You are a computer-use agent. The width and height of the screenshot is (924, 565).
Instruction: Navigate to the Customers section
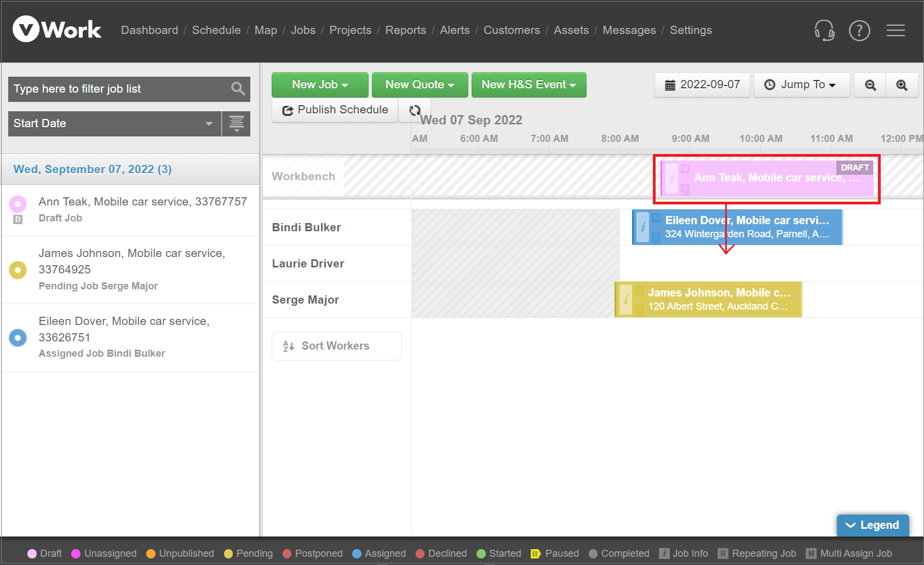[512, 30]
